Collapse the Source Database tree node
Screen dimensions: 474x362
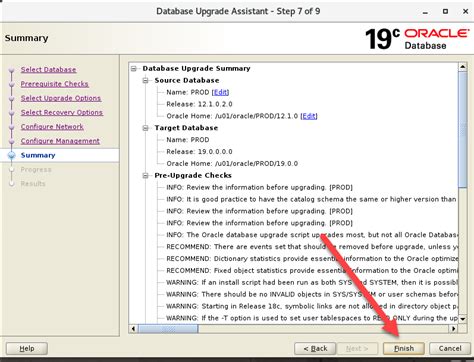(x=146, y=81)
